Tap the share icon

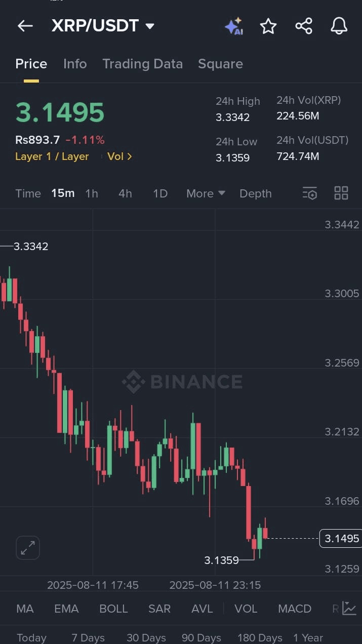coord(304,26)
